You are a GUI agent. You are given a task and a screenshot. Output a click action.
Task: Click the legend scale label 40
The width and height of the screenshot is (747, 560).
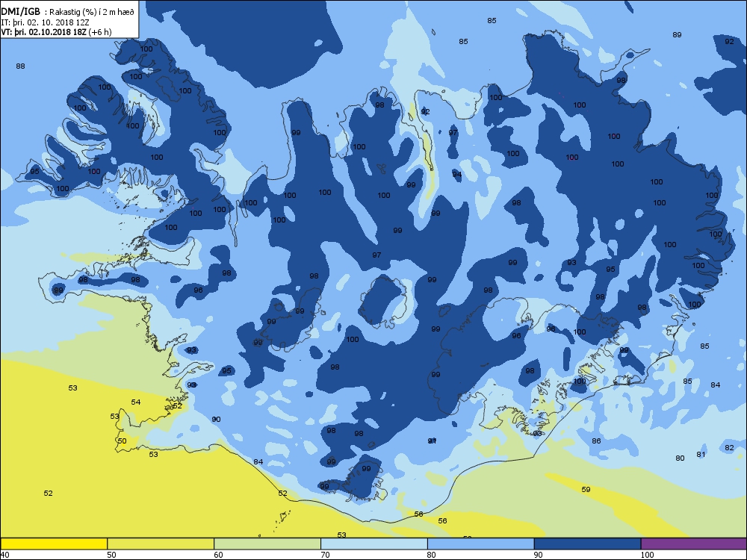pos(4,555)
